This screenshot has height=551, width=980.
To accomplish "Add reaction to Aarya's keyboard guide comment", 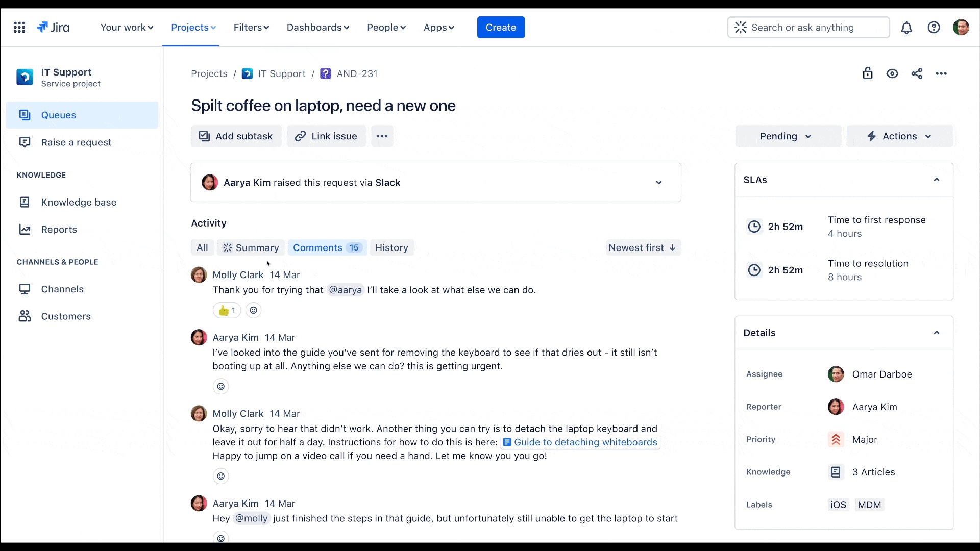I will (x=220, y=386).
